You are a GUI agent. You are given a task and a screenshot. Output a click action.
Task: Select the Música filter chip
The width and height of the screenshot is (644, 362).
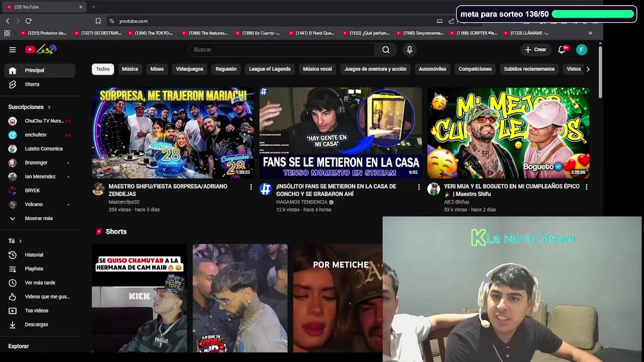point(130,69)
